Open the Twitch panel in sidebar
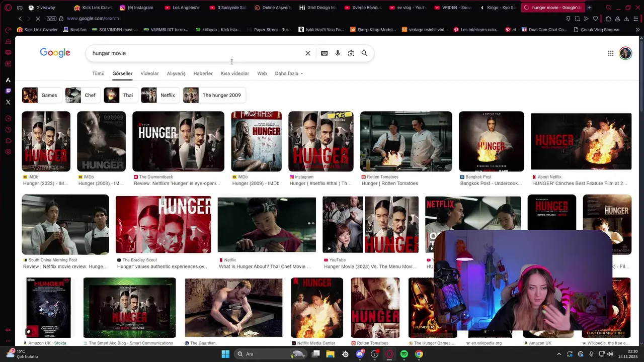 (x=8, y=91)
